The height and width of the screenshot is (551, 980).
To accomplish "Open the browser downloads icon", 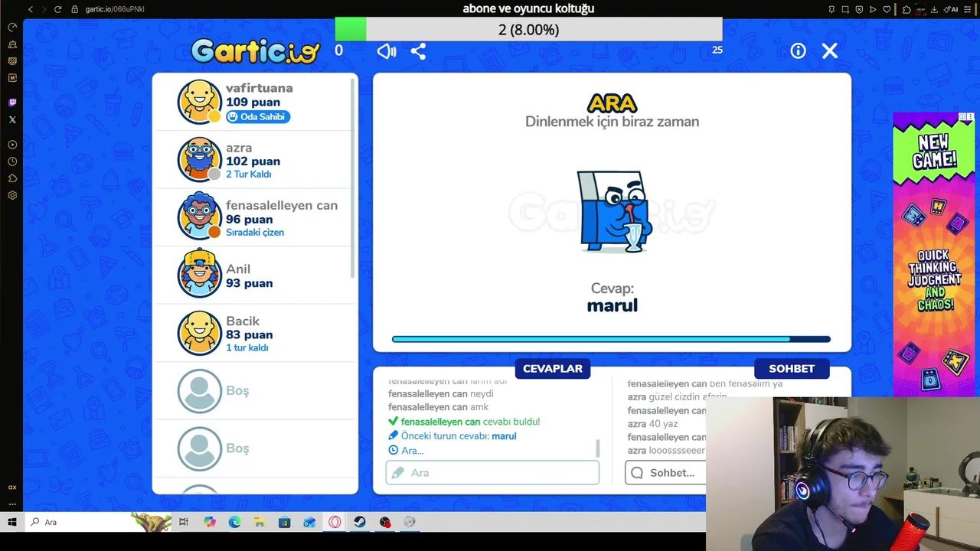I will point(935,9).
